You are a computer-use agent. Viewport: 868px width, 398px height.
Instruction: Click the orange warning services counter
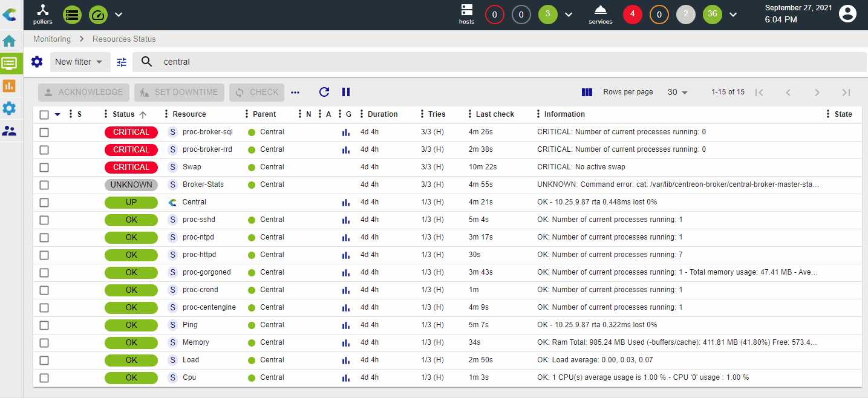[659, 15]
